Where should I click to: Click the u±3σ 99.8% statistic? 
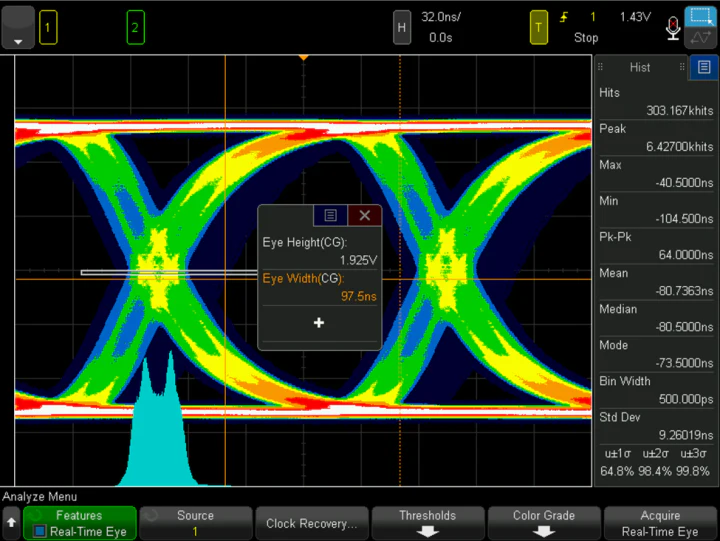[x=693, y=462]
